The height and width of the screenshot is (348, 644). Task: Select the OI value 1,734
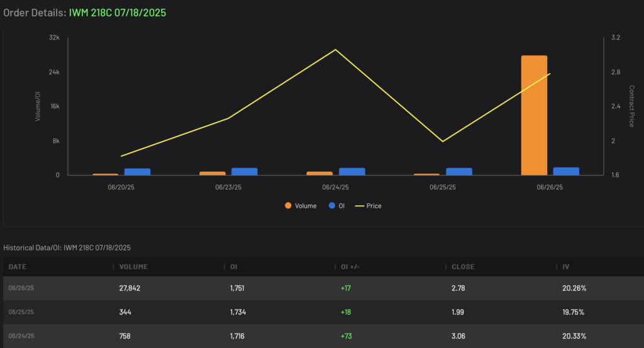tap(238, 312)
